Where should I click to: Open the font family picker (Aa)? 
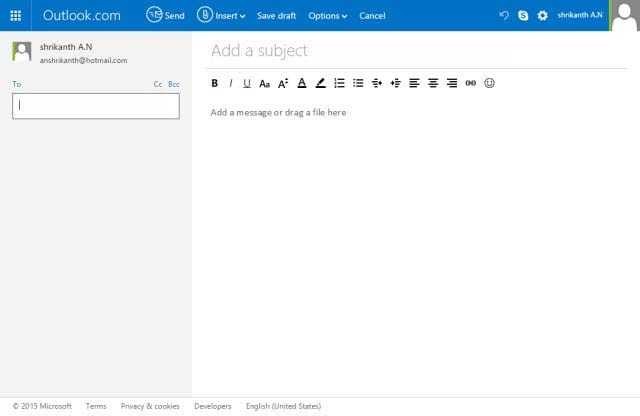click(x=264, y=84)
